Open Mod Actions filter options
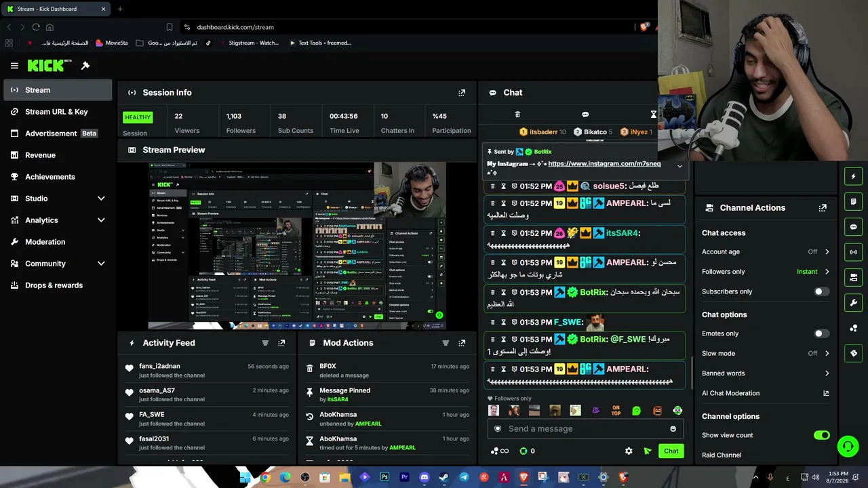The image size is (868, 488). point(446,343)
